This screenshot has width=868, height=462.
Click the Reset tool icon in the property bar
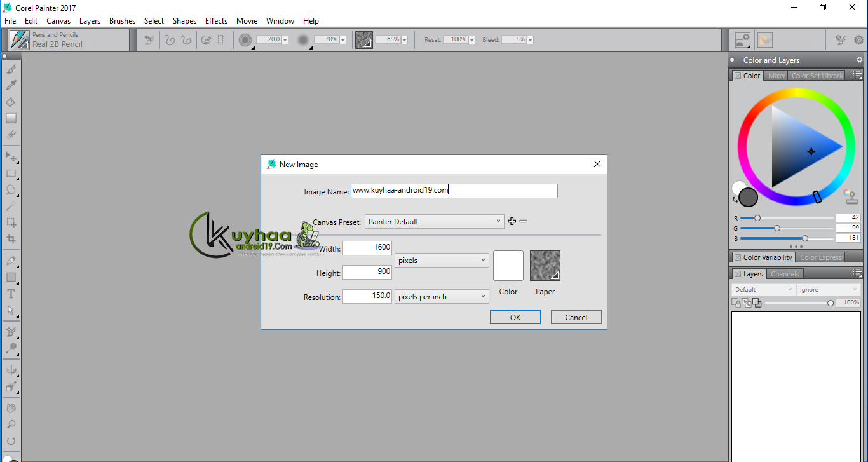149,40
